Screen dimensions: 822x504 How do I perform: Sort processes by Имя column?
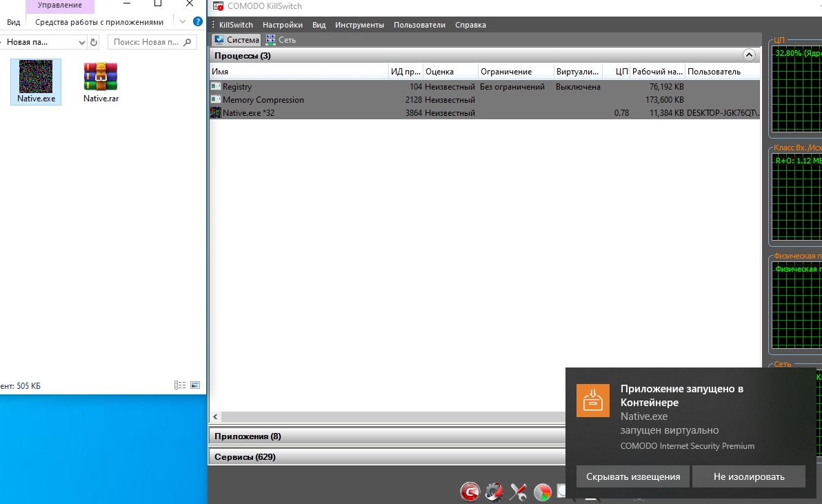[299, 72]
